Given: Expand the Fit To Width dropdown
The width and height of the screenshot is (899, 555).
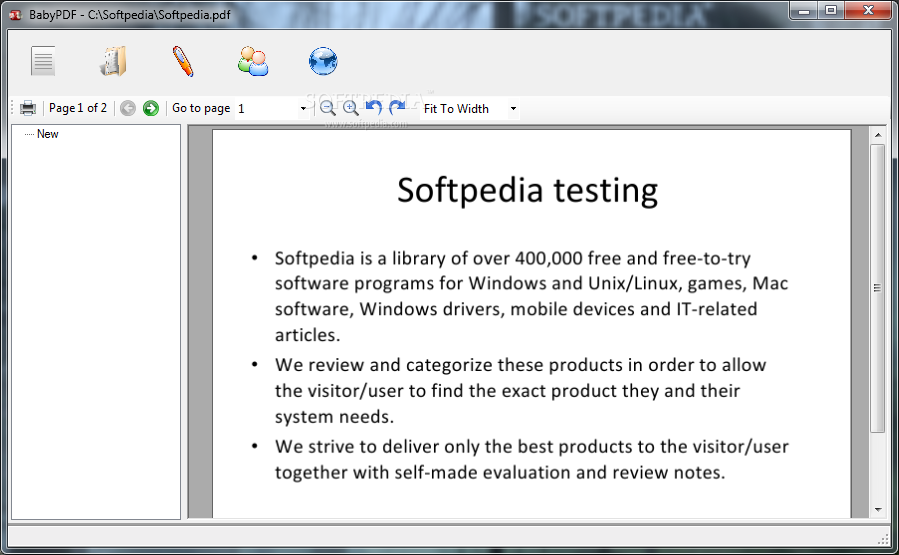Looking at the screenshot, I should (x=513, y=108).
